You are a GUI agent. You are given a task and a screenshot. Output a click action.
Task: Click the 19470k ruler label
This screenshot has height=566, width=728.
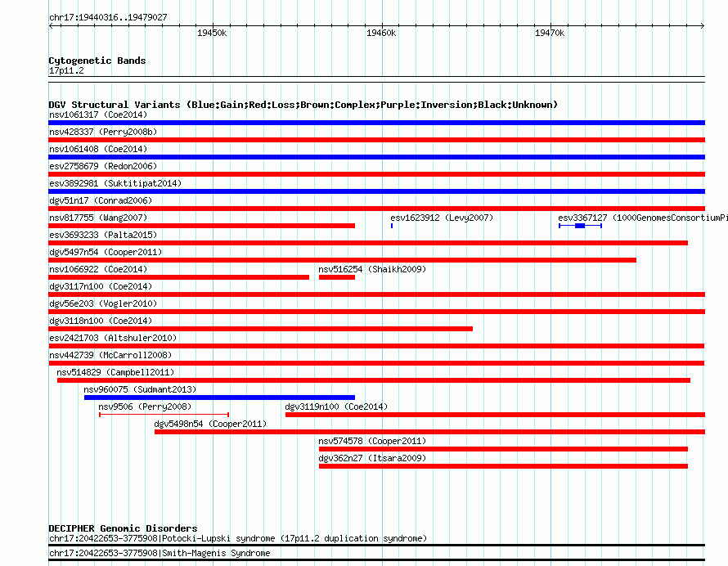pos(550,33)
